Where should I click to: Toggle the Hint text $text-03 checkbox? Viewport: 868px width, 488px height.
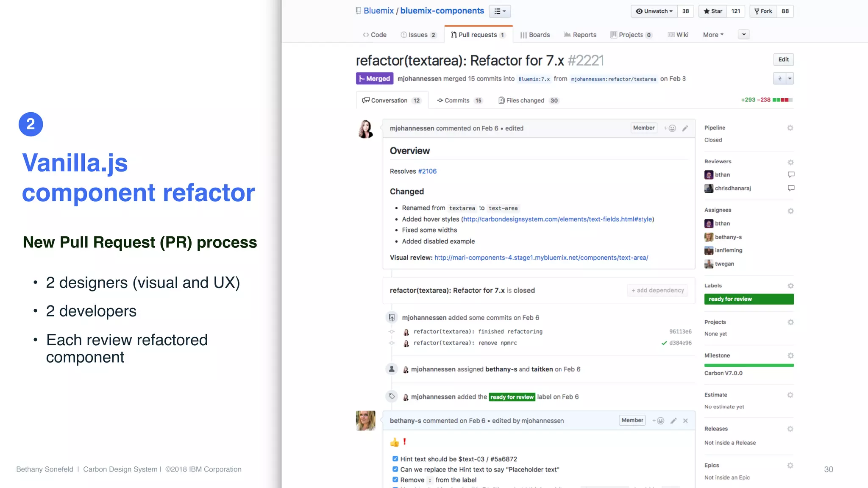point(395,459)
